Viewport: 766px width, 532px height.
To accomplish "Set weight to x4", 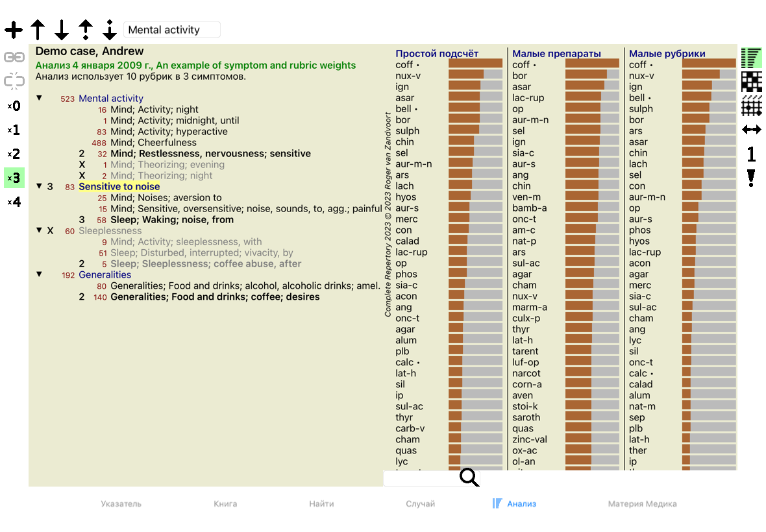I will (14, 202).
